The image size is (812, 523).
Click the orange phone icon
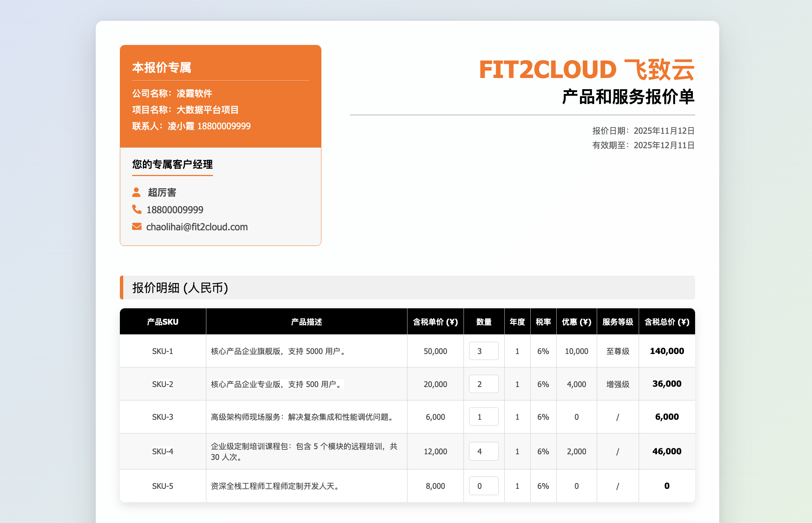(x=137, y=209)
